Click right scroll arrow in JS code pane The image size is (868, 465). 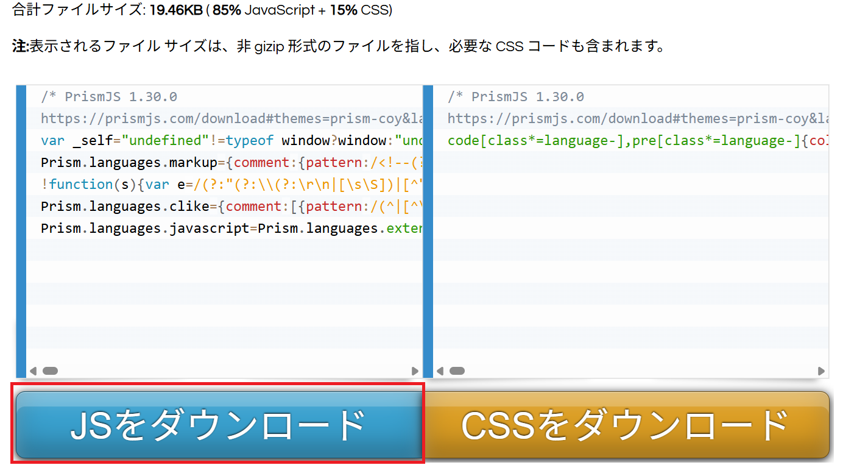pyautogui.click(x=415, y=371)
